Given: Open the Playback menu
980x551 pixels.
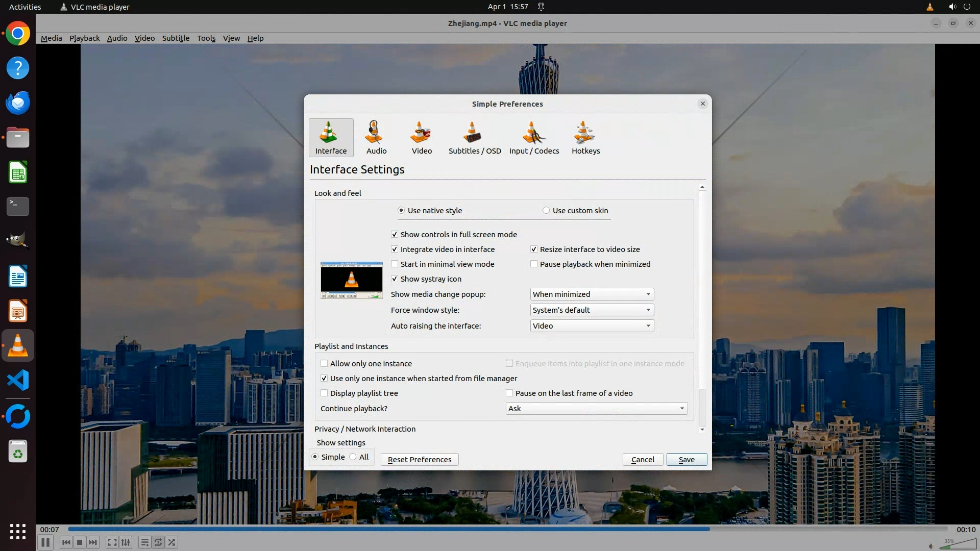Looking at the screenshot, I should coord(84,38).
